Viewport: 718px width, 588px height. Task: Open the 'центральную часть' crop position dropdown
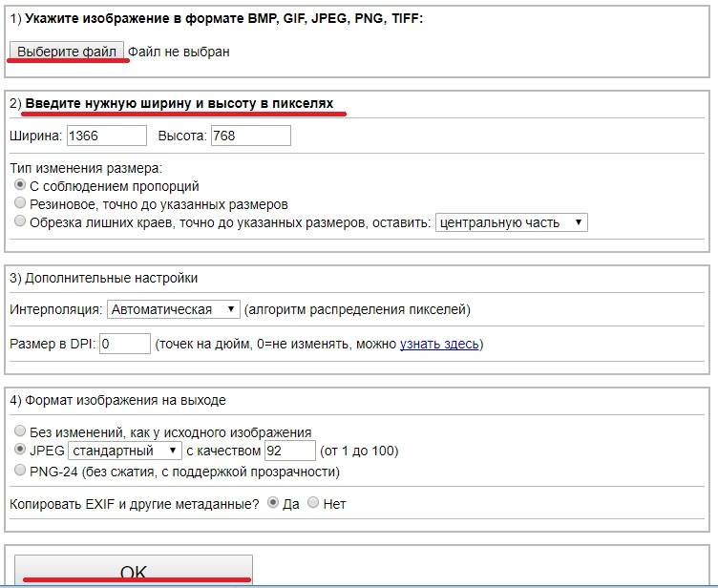click(511, 222)
